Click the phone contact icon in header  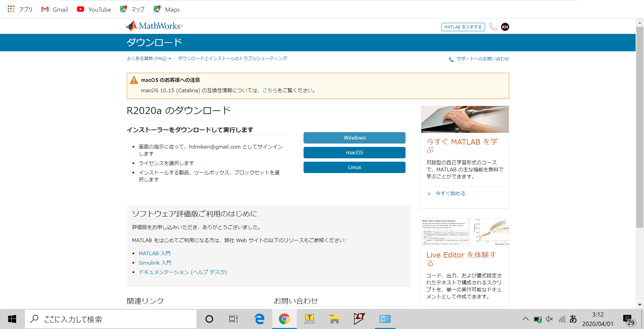click(493, 27)
